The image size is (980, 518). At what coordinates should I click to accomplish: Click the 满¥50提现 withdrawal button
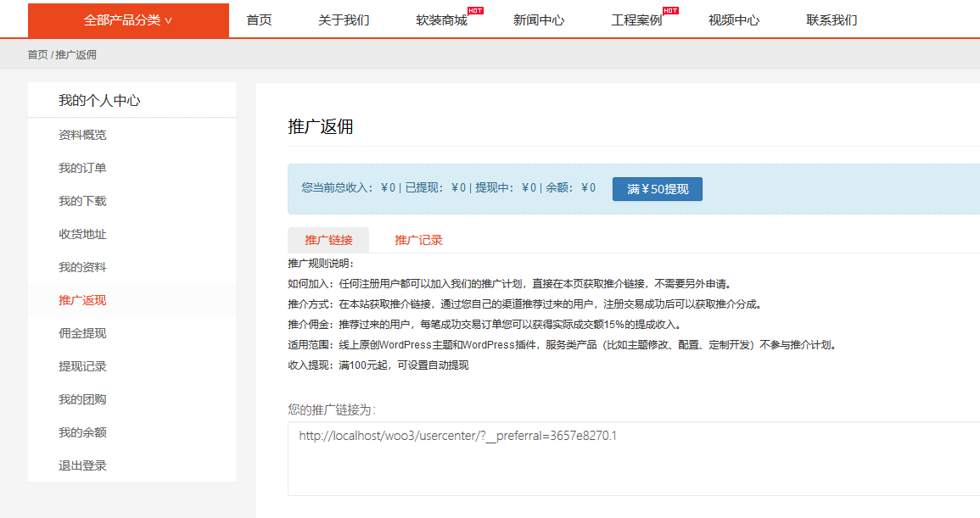click(657, 188)
